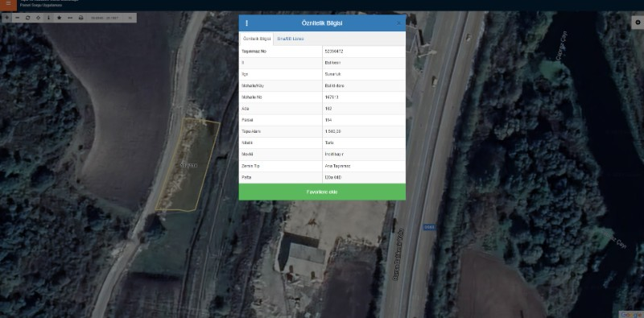The height and width of the screenshot is (318, 644).
Task: Click the Parsel Sorgu Uygulaması header title
Action: [41, 6]
